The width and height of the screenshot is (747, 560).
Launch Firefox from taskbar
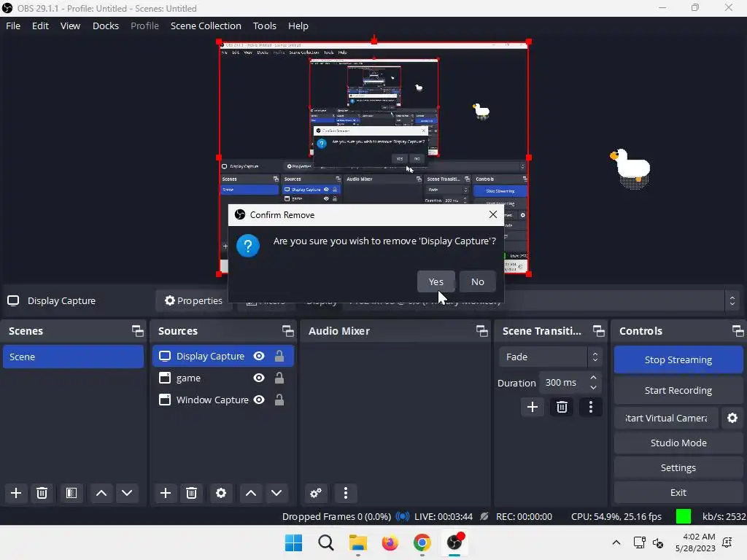pos(390,542)
